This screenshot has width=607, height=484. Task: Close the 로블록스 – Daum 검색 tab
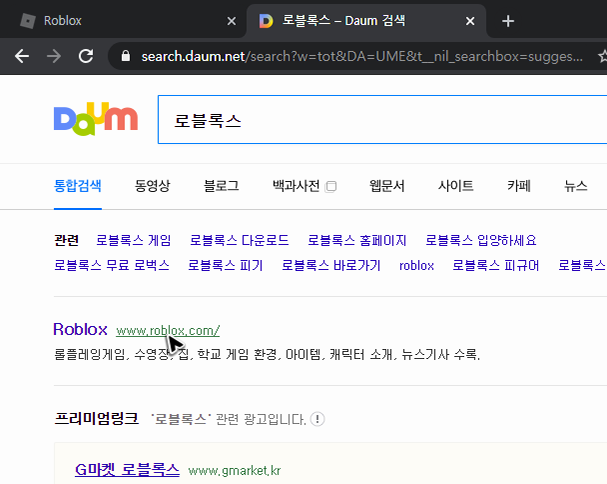tap(470, 21)
